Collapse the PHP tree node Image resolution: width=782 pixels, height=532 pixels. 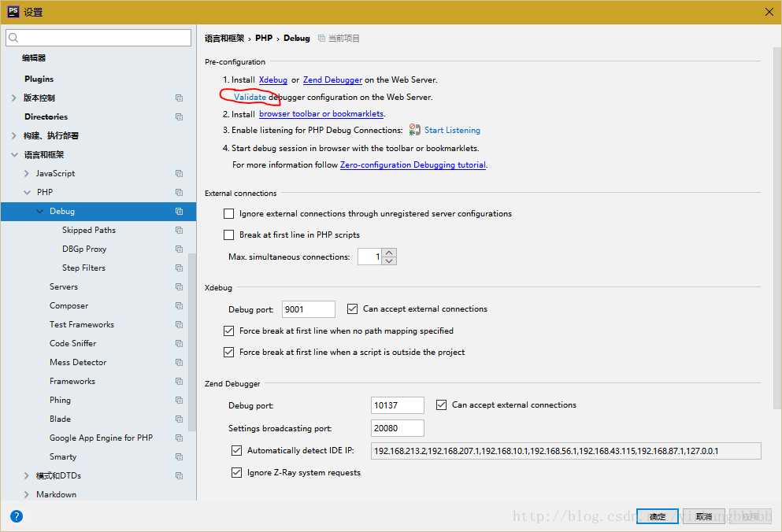click(x=27, y=193)
